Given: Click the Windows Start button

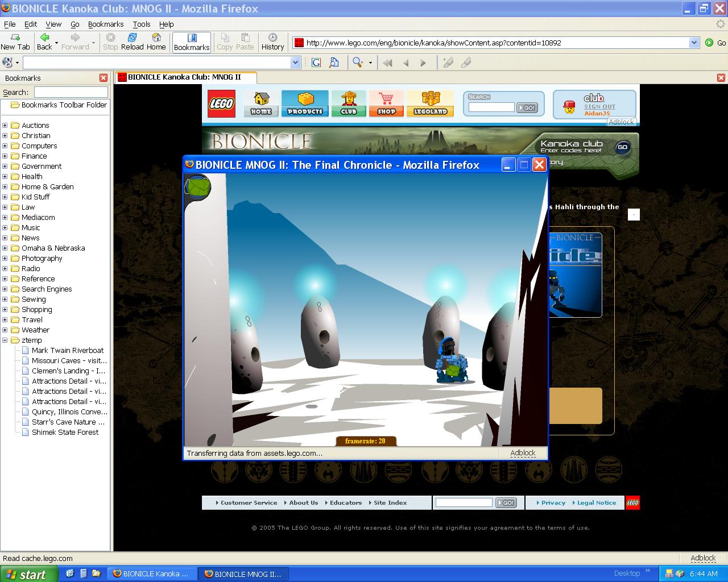Looking at the screenshot, I should (x=28, y=574).
